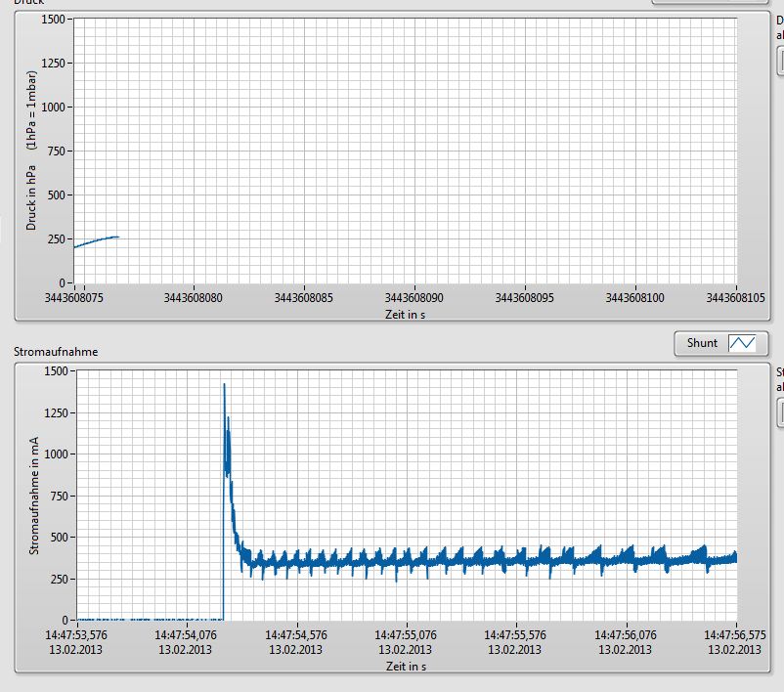784x692 pixels.
Task: Select the 500 tick on Stromaufnahme y-axis
Action: tap(59, 537)
